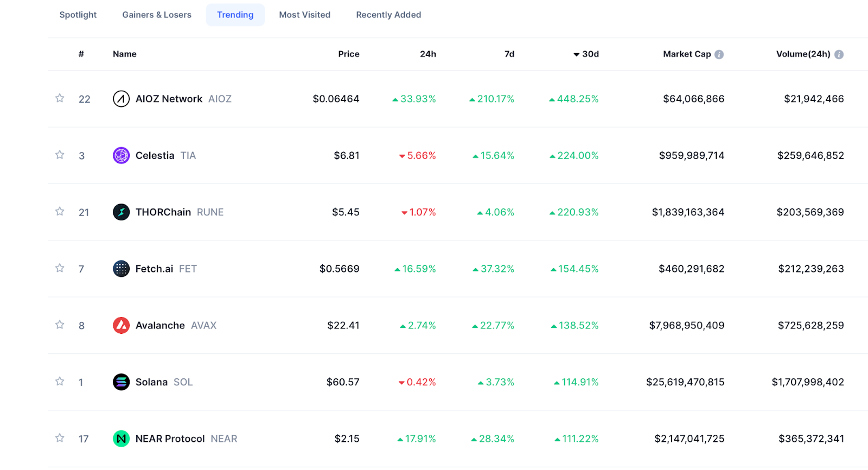Image resolution: width=868 pixels, height=470 pixels.
Task: Add Celestia to watchlist star
Action: 60,155
